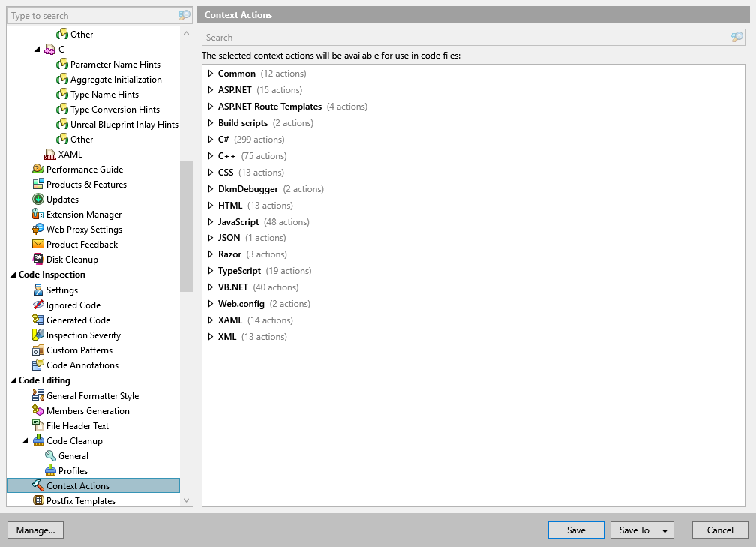
Task: Cancel the settings dialog
Action: click(719, 530)
